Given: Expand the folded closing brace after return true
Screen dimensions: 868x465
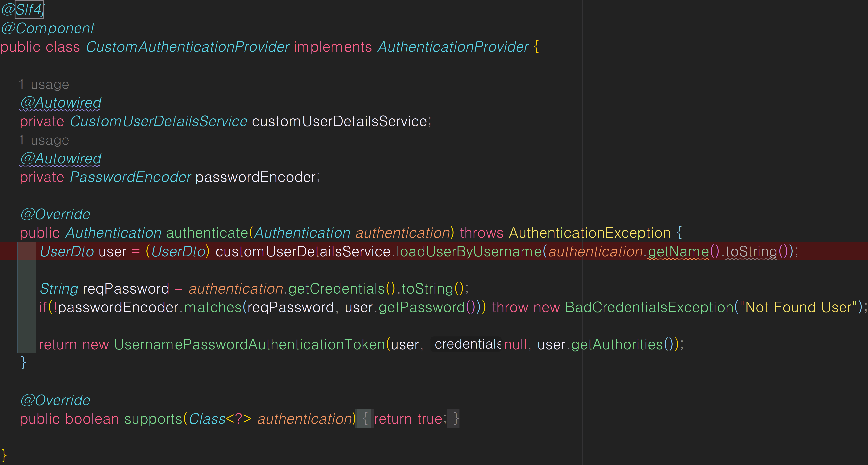Looking at the screenshot, I should point(453,419).
